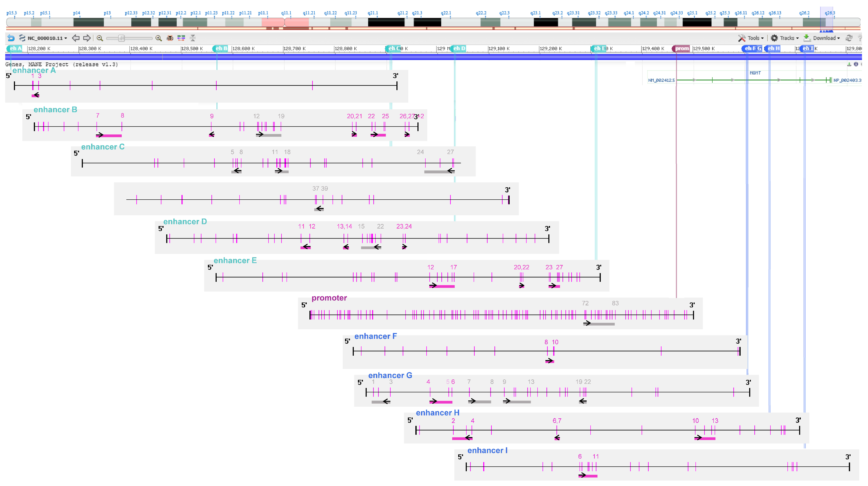Pan right with the right arrow
This screenshot has width=868, height=486.
[x=87, y=38]
